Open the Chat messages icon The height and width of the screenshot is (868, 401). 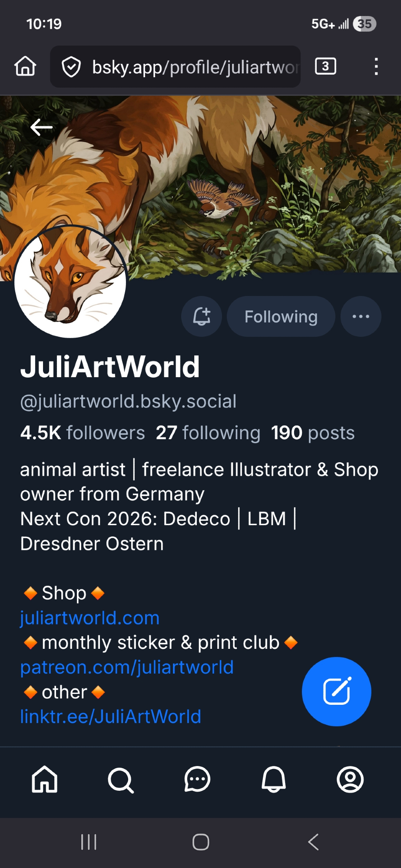(197, 779)
